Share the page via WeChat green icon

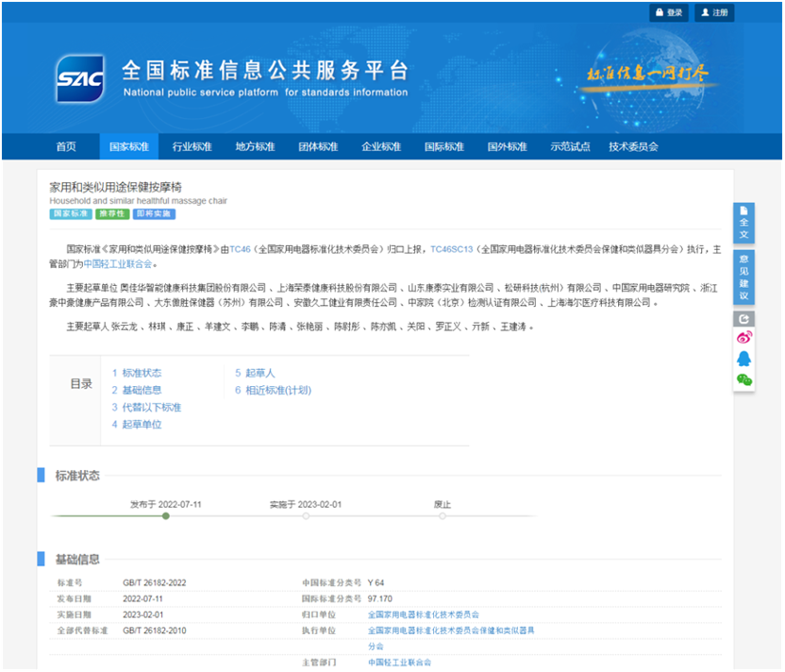[x=743, y=378]
